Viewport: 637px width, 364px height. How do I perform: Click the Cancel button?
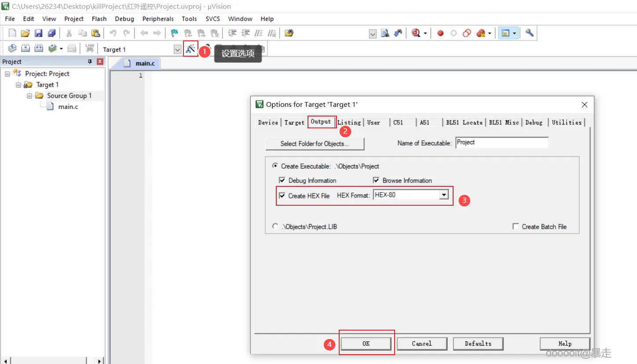click(x=422, y=343)
